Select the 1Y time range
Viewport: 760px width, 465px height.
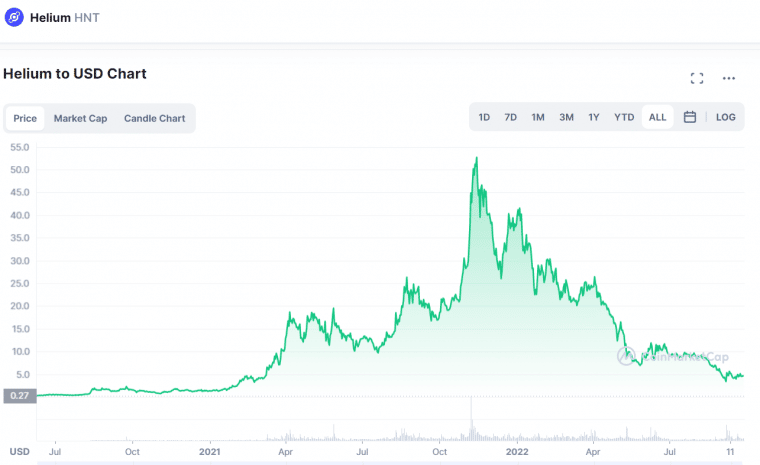coord(594,117)
